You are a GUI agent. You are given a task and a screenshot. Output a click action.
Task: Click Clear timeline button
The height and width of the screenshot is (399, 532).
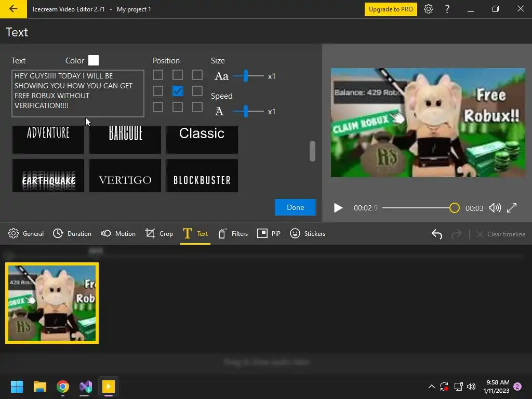[x=501, y=234]
